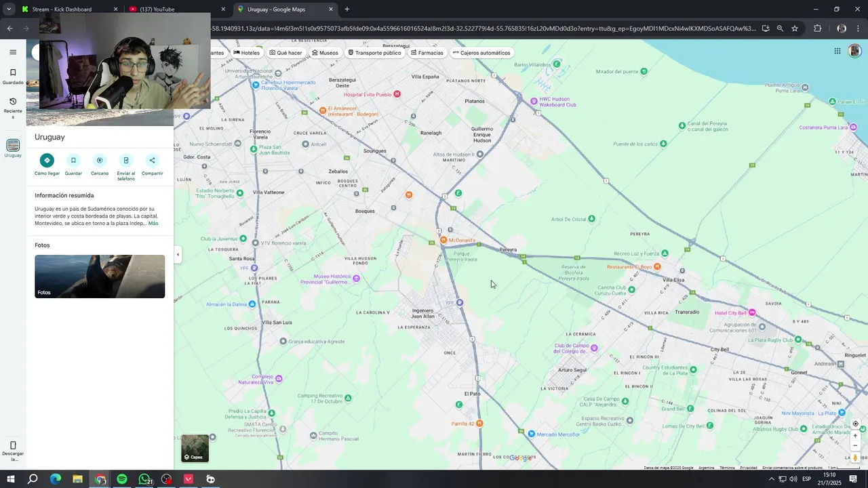The height and width of the screenshot is (488, 868).
Task: Click Restaurante El Boyo marker
Action: point(657,266)
